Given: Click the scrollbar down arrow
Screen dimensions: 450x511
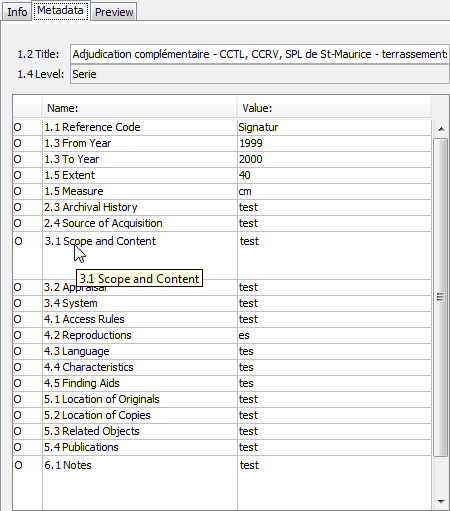Looking at the screenshot, I should tap(441, 501).
